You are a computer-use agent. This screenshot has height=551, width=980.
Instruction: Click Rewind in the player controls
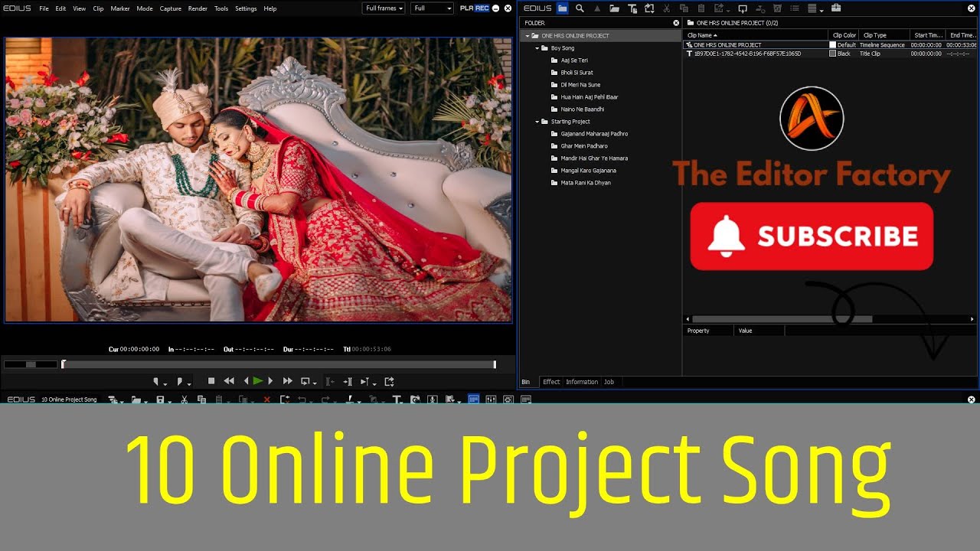[x=229, y=381]
